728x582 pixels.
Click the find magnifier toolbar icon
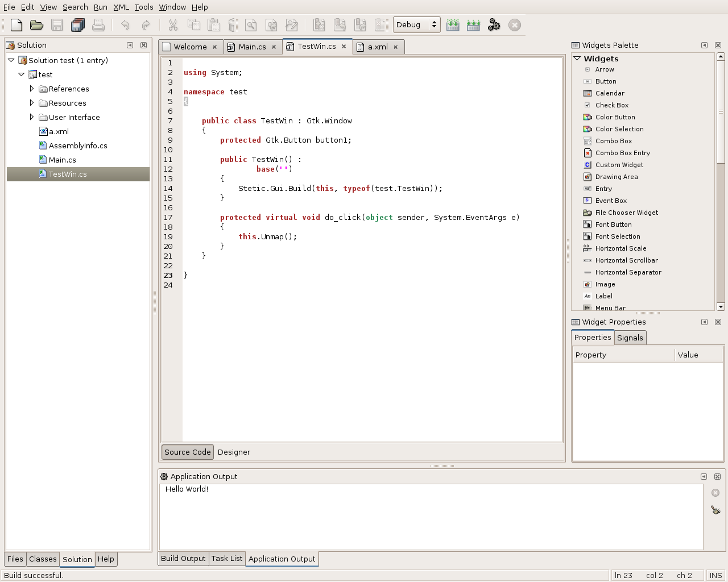(251, 25)
